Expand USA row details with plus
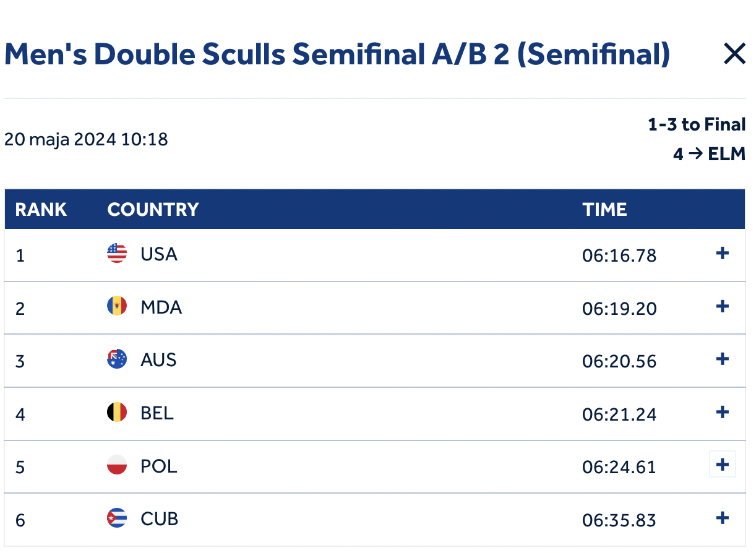The height and width of the screenshot is (553, 756). [722, 254]
